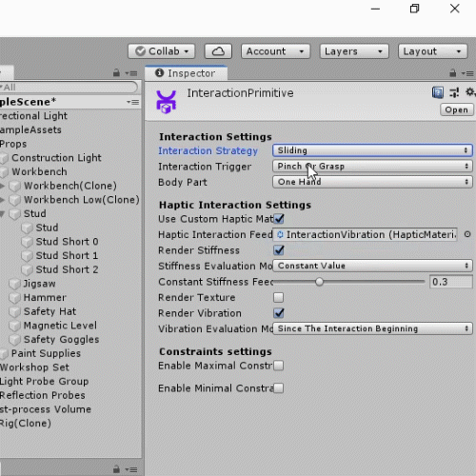This screenshot has width=476, height=476.
Task: Click the cube icon beside Safety Hat
Action: point(14,311)
